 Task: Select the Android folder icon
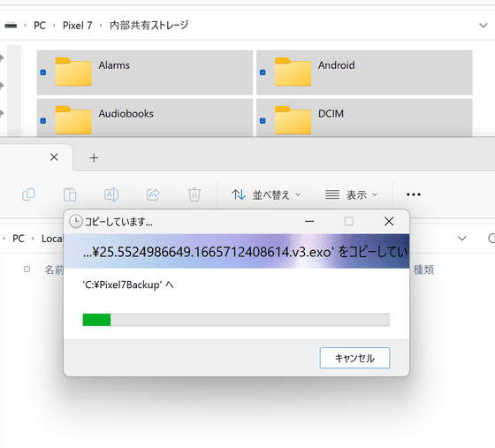click(x=293, y=72)
